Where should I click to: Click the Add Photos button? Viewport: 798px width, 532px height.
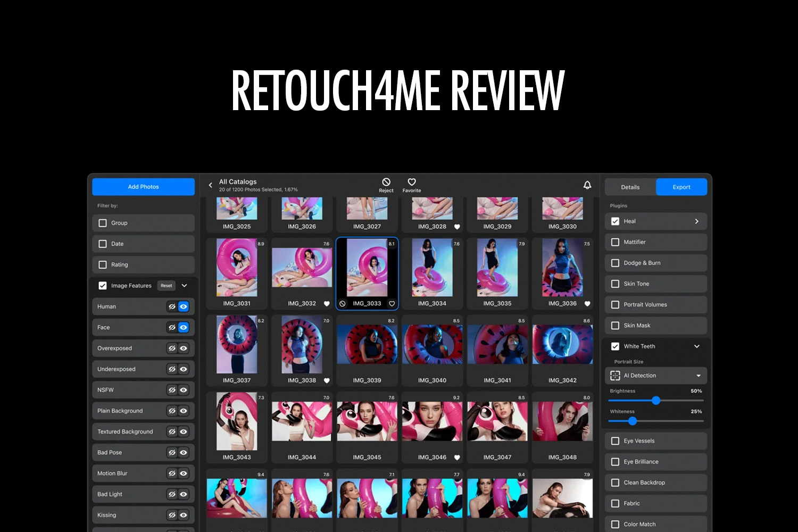point(143,187)
